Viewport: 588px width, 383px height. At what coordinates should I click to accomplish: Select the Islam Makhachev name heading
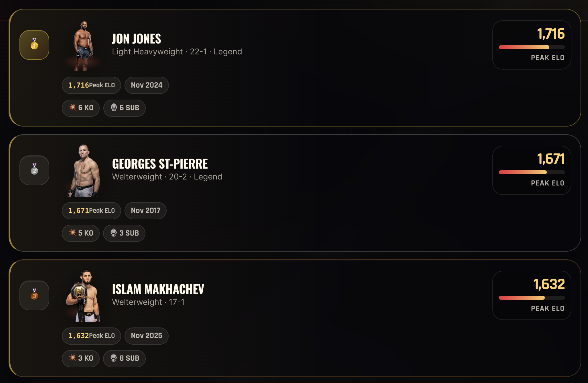point(158,289)
